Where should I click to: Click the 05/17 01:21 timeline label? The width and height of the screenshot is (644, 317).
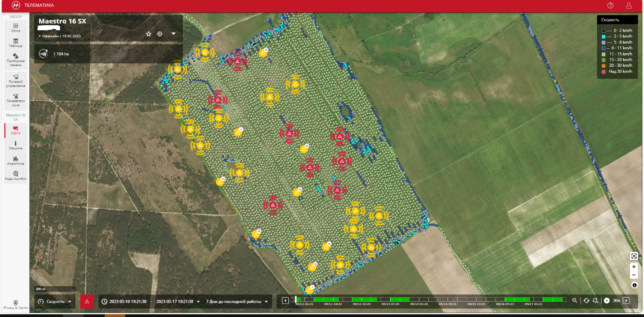click(x=533, y=304)
